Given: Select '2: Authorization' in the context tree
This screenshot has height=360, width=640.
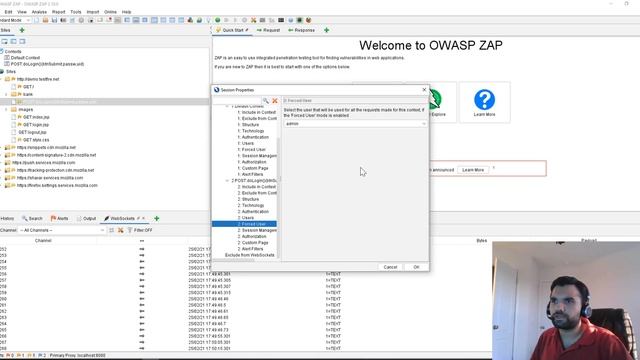Looking at the screenshot, I should coord(252,236).
